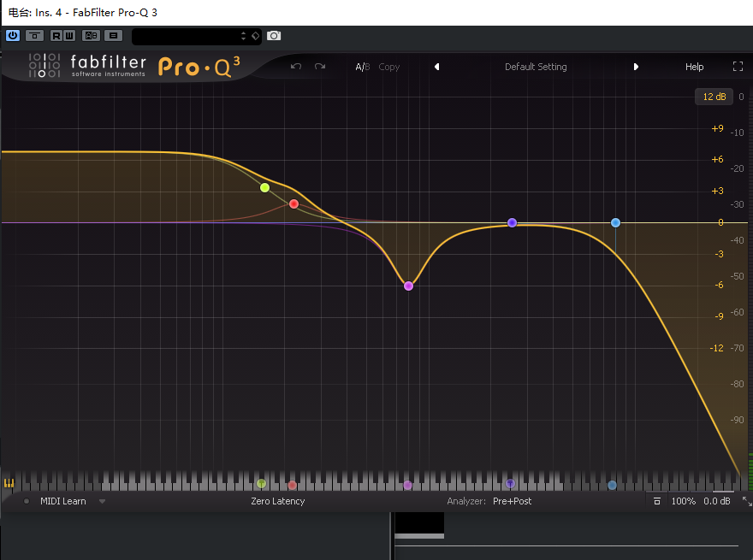Select the blue high-cut band dot
Image resolution: width=753 pixels, height=560 pixels.
tap(615, 222)
